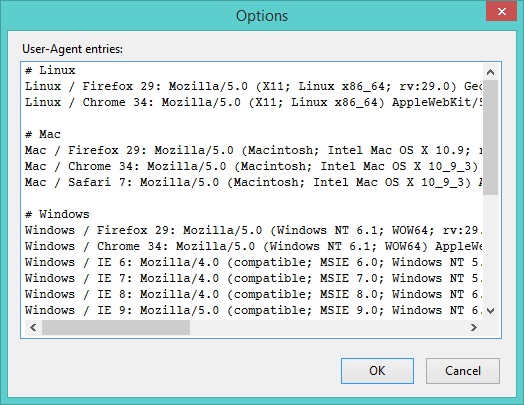Click the horizontal scrollbar thumb
The image size is (524, 405).
116,327
